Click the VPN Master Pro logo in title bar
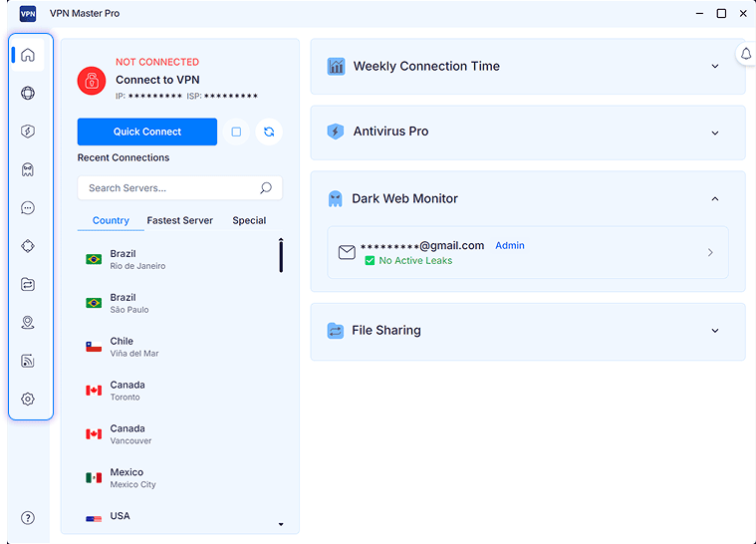The image size is (756, 544). point(28,14)
